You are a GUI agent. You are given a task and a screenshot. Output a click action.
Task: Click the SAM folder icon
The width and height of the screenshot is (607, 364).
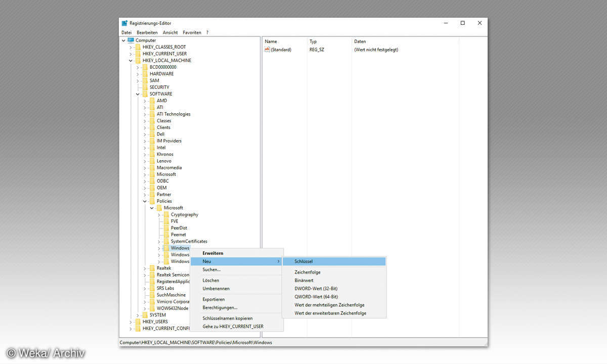point(145,80)
